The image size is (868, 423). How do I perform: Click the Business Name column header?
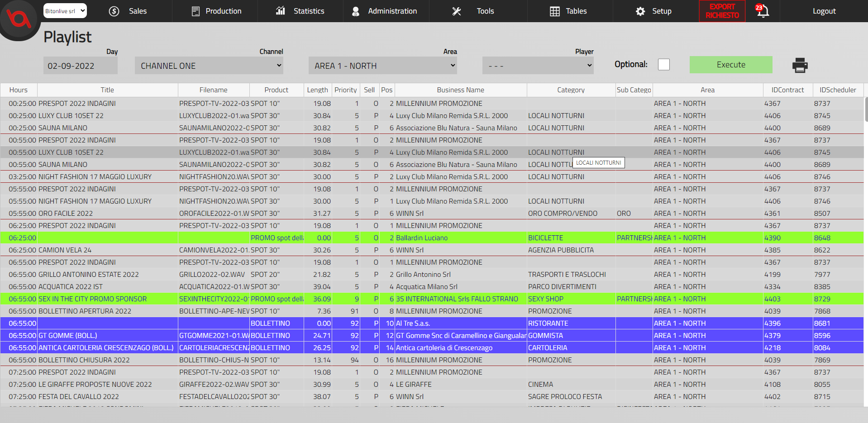coord(460,90)
